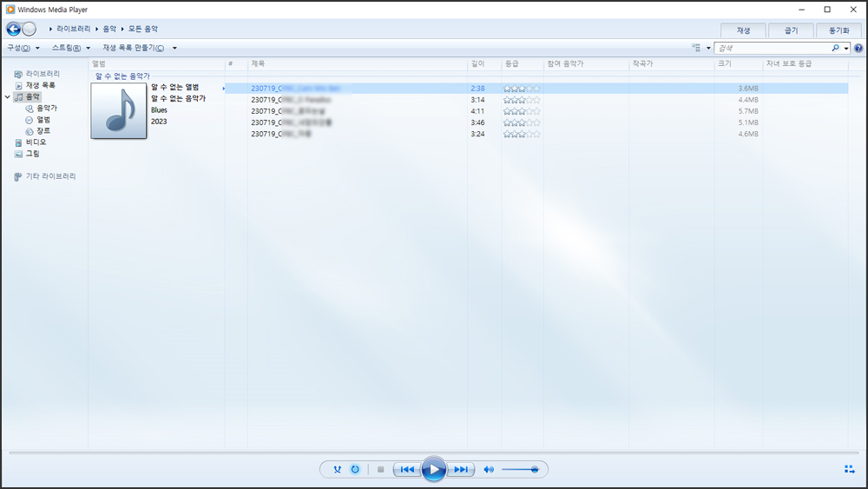Select the track with length 2:38
This screenshot has width=868, height=489.
536,89
